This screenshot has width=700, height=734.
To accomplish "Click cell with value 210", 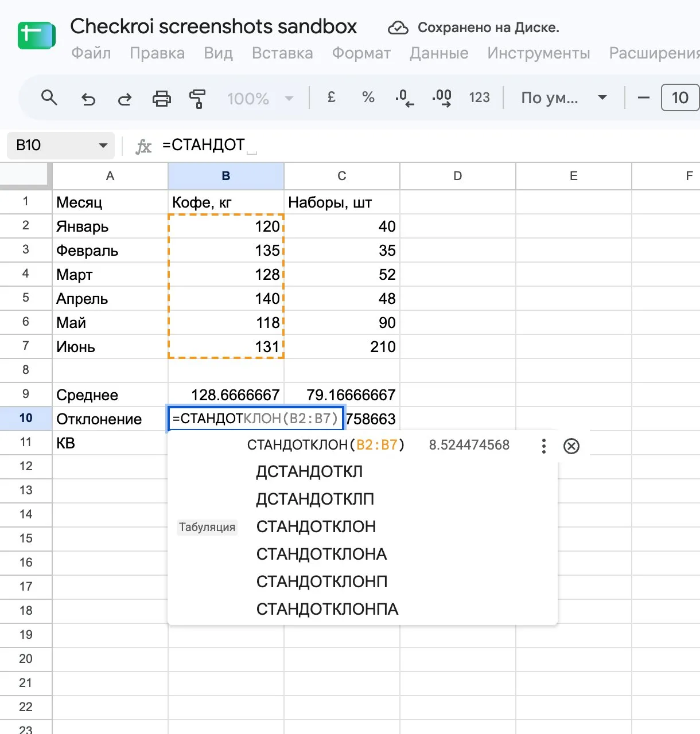I will (x=342, y=346).
